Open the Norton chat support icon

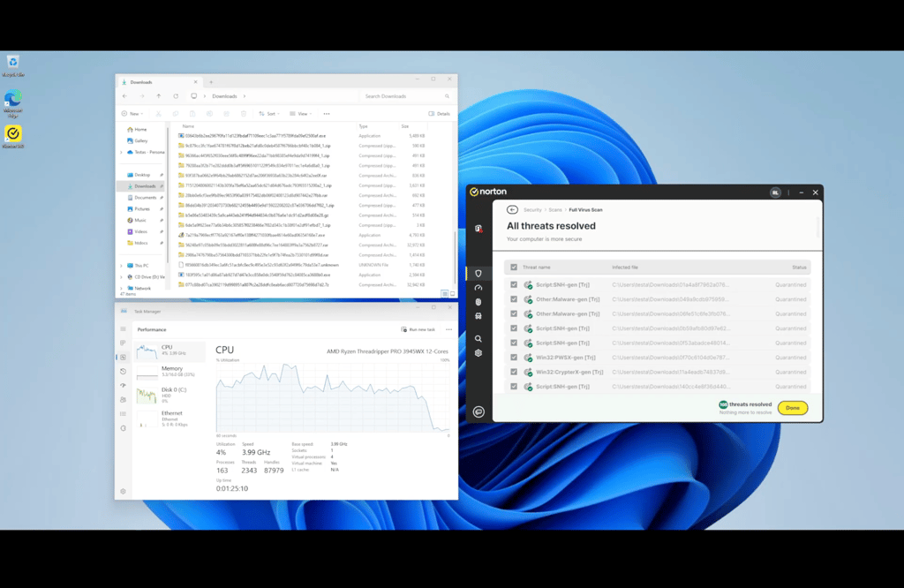click(x=478, y=411)
